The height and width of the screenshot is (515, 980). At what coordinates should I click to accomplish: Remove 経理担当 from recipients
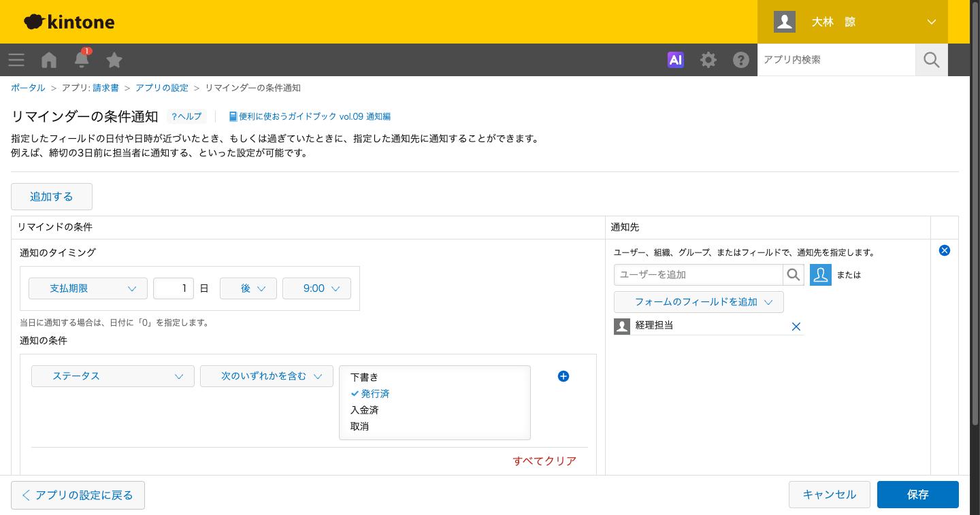pos(796,327)
